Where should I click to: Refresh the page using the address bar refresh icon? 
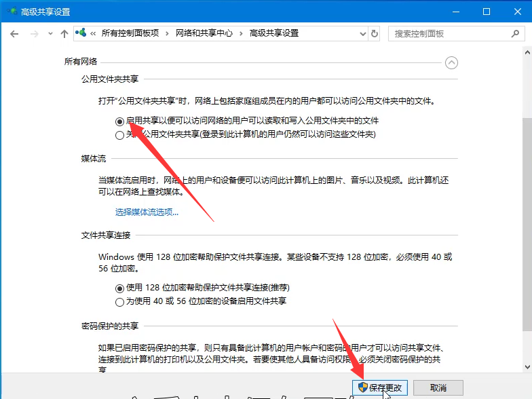(375, 33)
